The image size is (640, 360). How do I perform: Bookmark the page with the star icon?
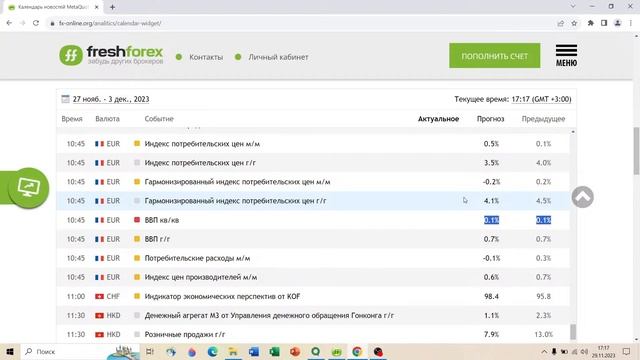pos(574,23)
